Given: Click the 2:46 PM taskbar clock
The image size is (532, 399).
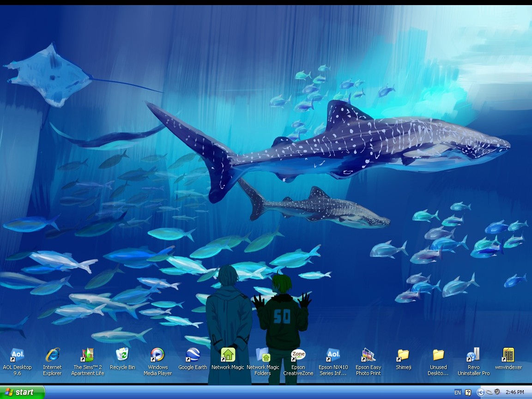Looking at the screenshot, I should point(515,392).
